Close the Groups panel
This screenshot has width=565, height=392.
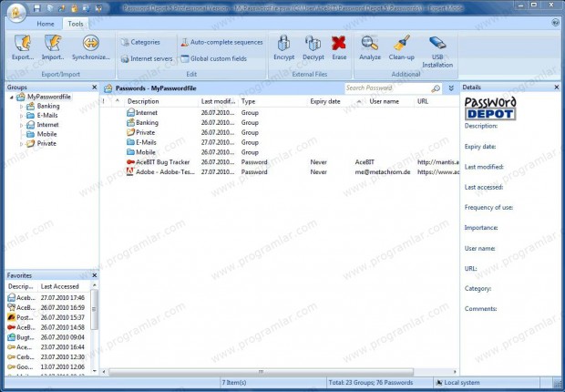tap(95, 88)
